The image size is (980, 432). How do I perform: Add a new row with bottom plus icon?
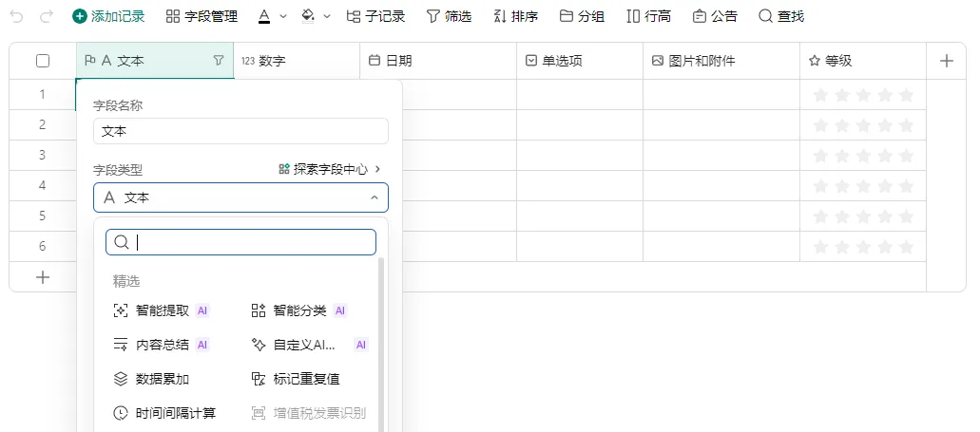point(43,277)
